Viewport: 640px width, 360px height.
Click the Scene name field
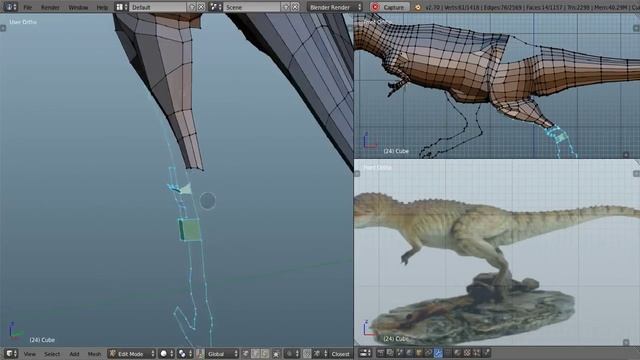pyautogui.click(x=252, y=7)
